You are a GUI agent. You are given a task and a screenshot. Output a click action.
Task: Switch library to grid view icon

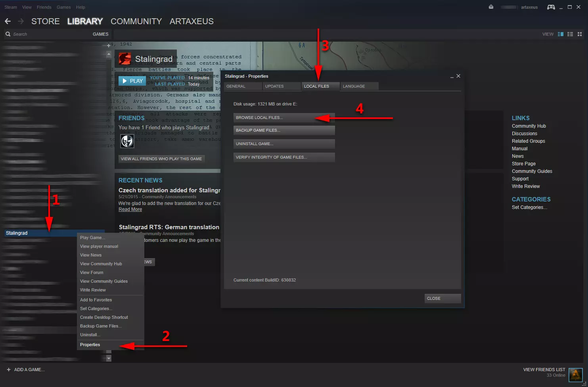tap(579, 34)
